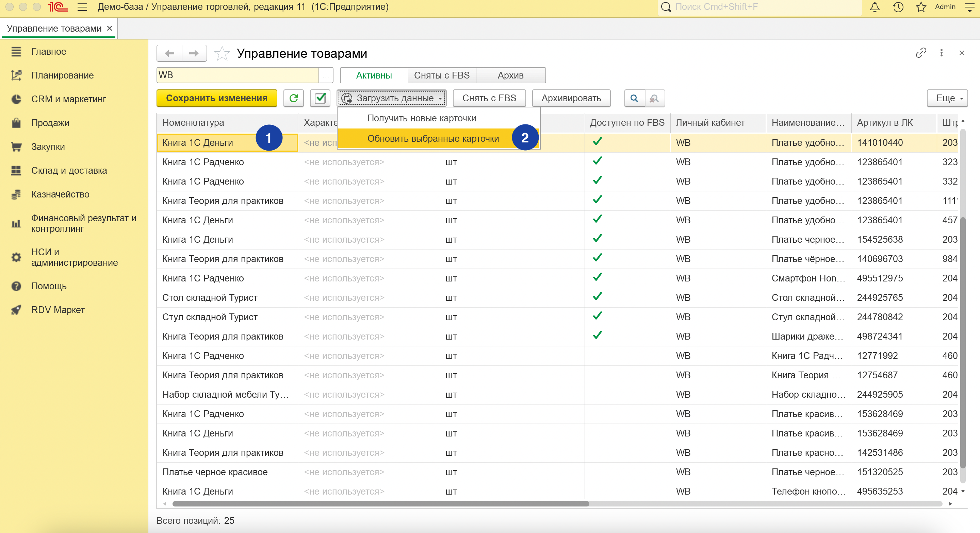Viewport: 980px width, 533px height.
Task: Open WB account selection ellipsis button
Action: [x=326, y=75]
